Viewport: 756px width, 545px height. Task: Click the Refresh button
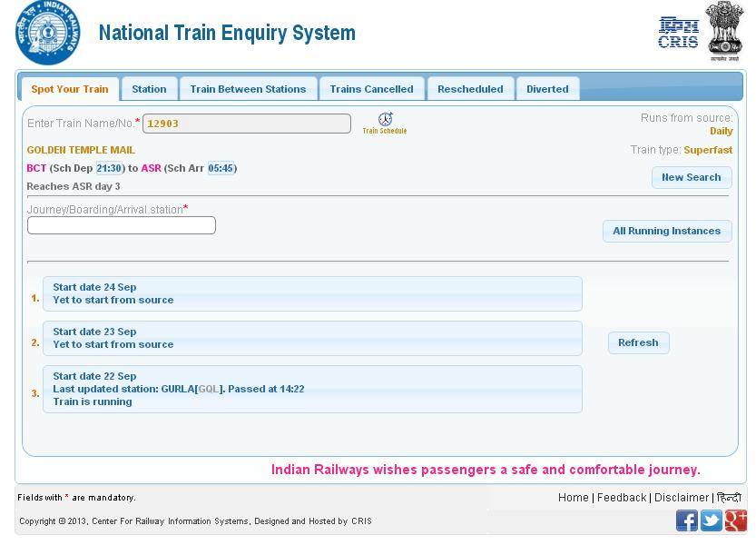638,342
